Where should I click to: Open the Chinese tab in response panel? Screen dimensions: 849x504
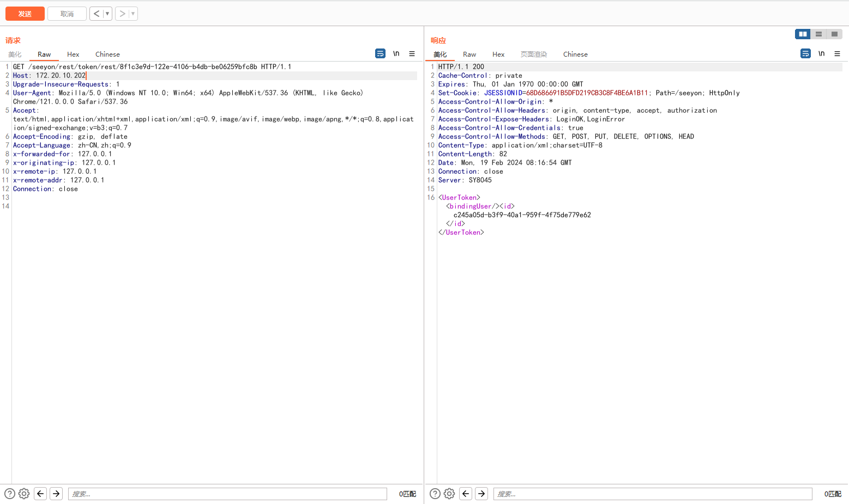point(575,54)
